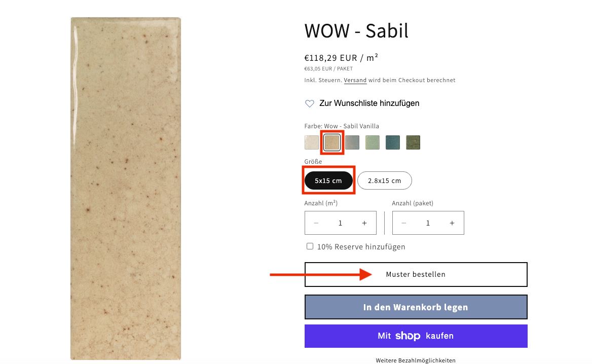Decrease the paket quantity with minus
The height and width of the screenshot is (364, 592).
click(x=404, y=223)
